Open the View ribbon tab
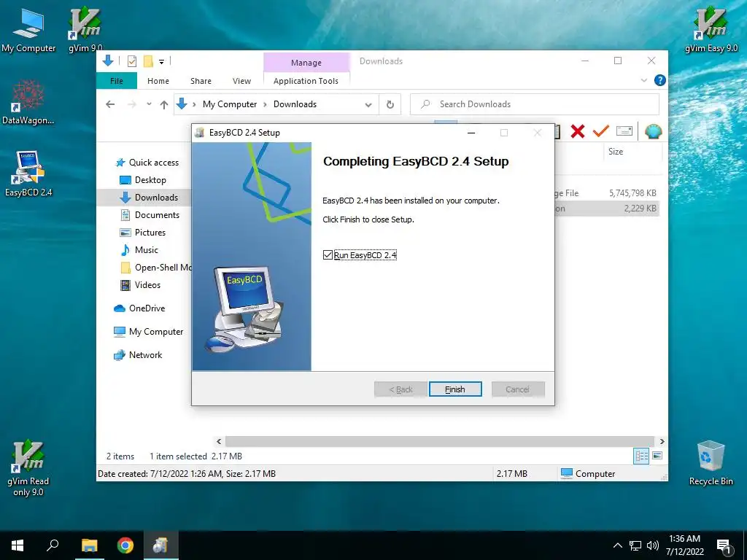747x560 pixels. (x=241, y=81)
